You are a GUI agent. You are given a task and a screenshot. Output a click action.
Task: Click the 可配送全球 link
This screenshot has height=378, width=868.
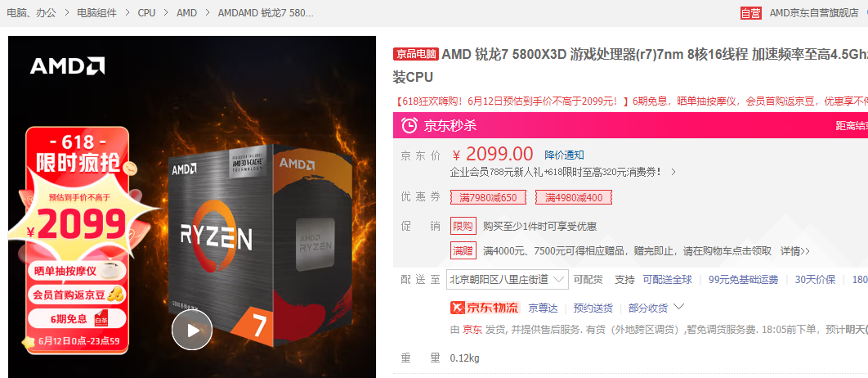pos(667,279)
